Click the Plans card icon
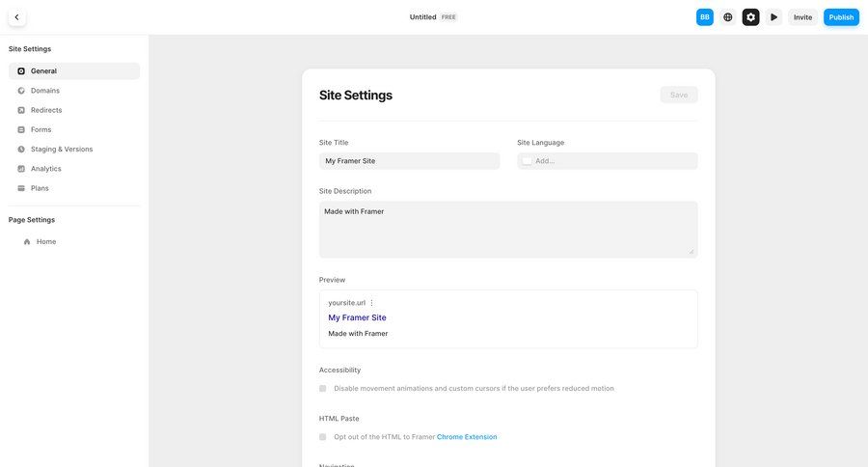 pyautogui.click(x=21, y=188)
